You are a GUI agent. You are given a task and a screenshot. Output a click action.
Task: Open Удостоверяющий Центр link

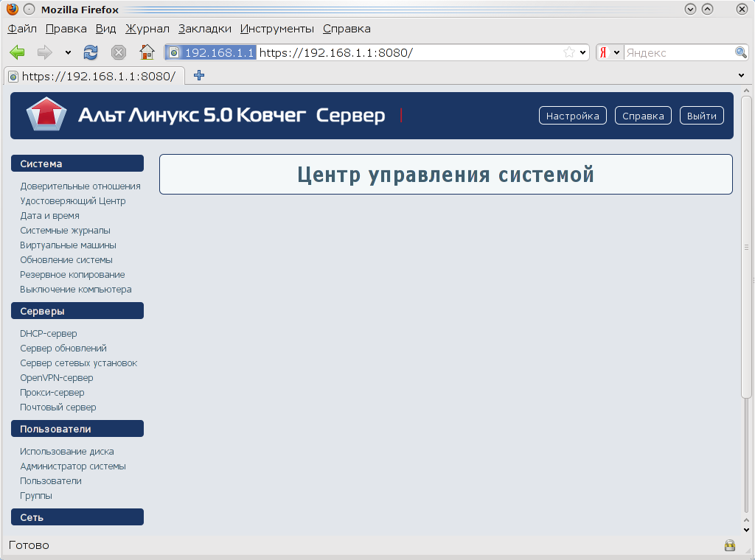click(73, 201)
